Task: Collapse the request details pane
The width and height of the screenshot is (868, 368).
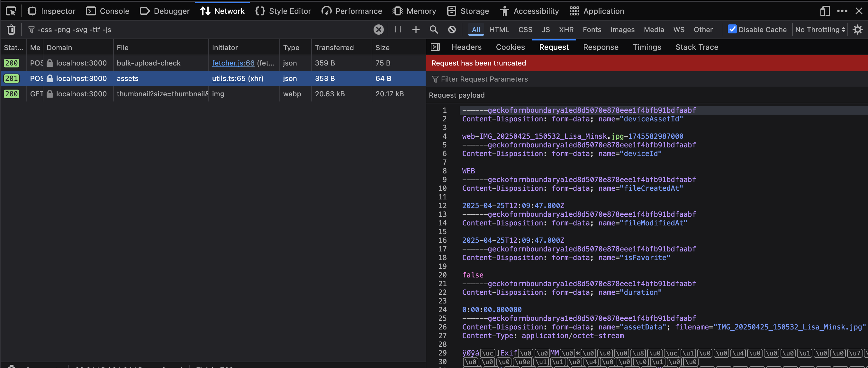Action: (x=435, y=47)
